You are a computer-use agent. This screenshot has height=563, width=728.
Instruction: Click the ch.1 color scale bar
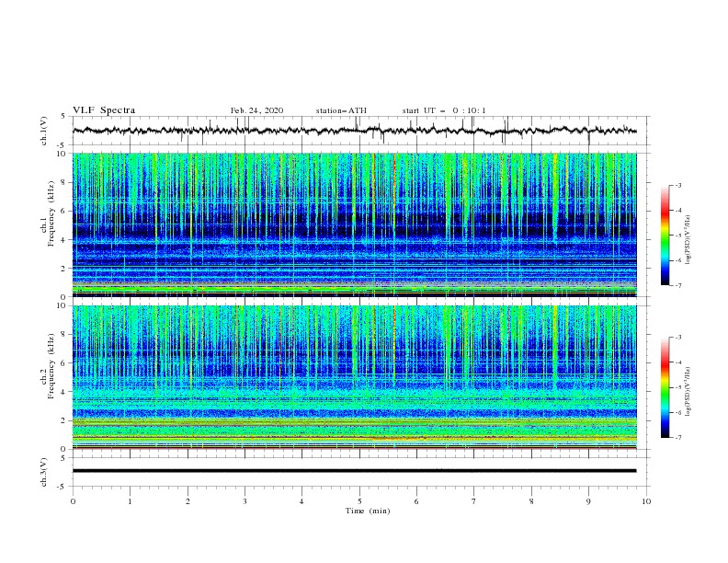click(665, 235)
